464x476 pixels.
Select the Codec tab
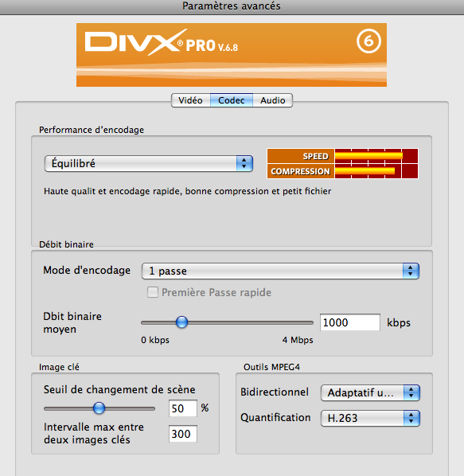(232, 100)
